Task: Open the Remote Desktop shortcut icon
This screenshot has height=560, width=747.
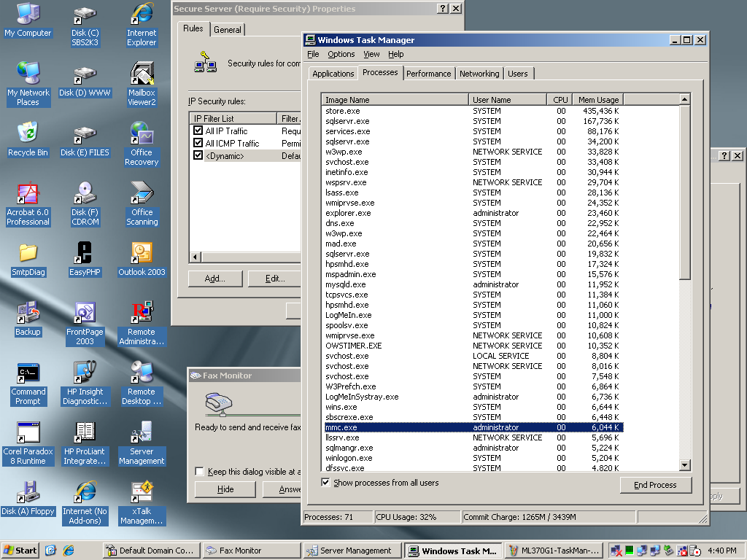Action: pyautogui.click(x=142, y=384)
